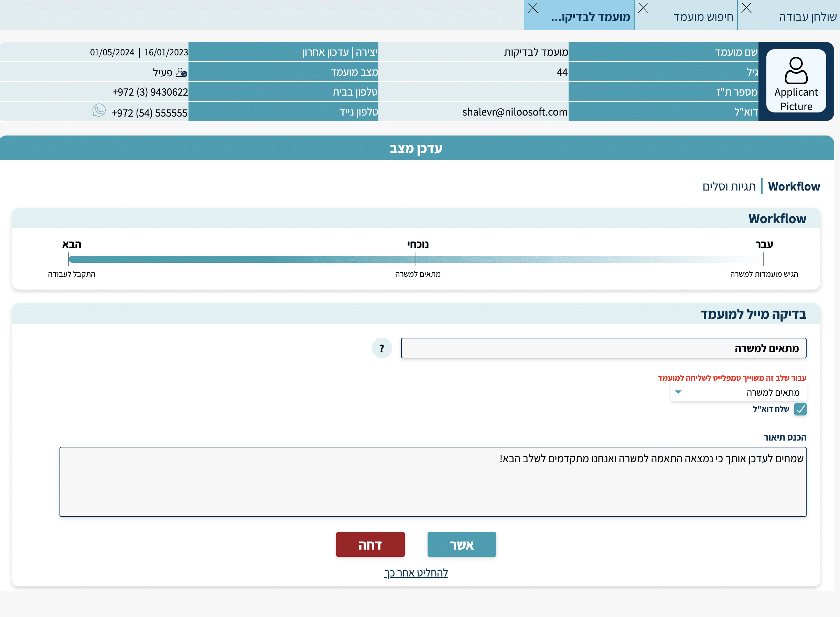This screenshot has width=840, height=617.
Task: Click the question mark help icon
Action: click(x=381, y=348)
